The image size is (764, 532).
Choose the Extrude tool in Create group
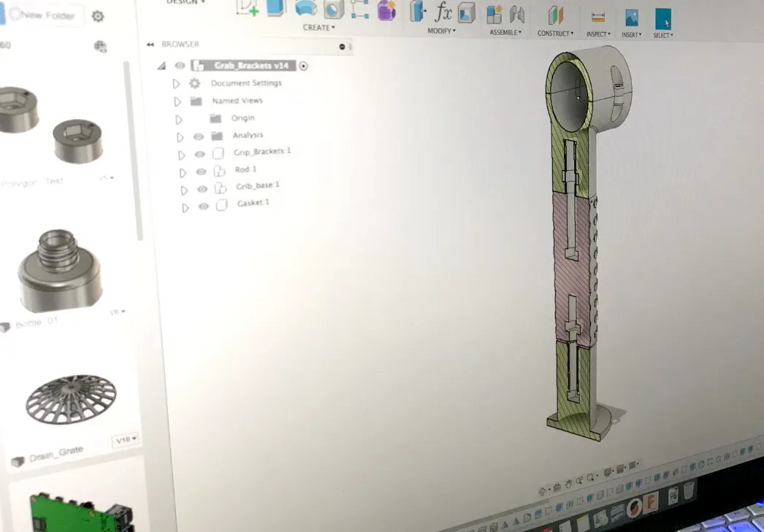point(276,8)
